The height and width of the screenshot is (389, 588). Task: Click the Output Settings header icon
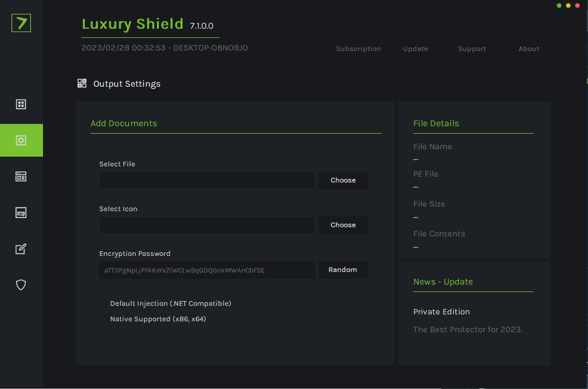[x=82, y=84]
